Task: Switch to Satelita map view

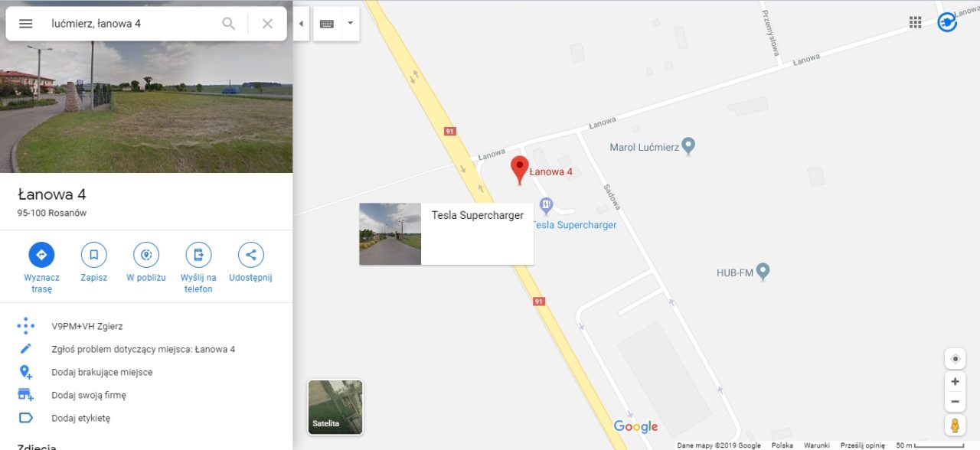Action: point(335,407)
